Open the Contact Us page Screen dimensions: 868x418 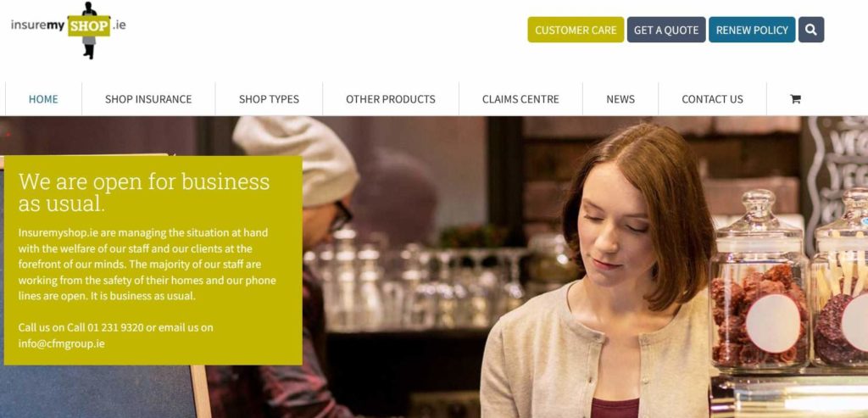tap(712, 99)
